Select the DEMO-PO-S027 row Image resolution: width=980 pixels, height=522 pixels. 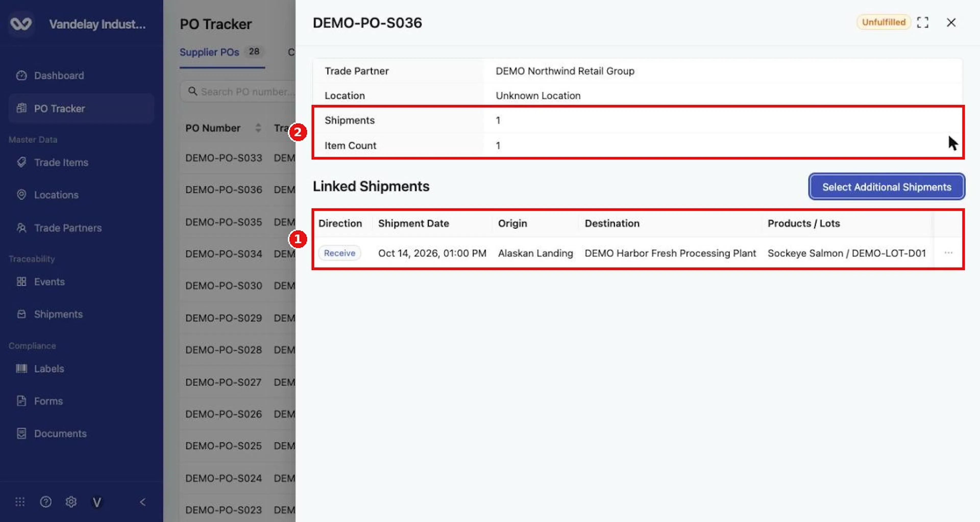click(x=237, y=382)
